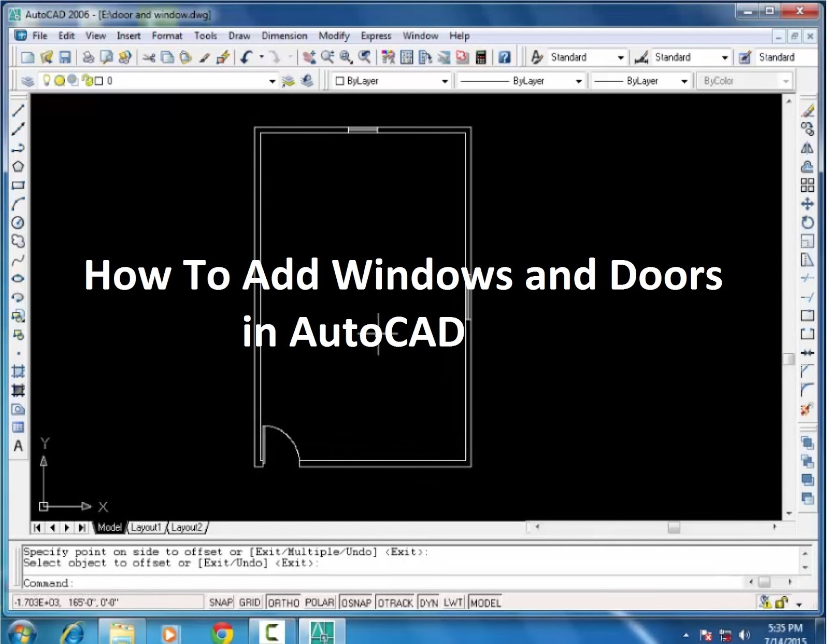Select the Revision Cloud tool

[18, 241]
